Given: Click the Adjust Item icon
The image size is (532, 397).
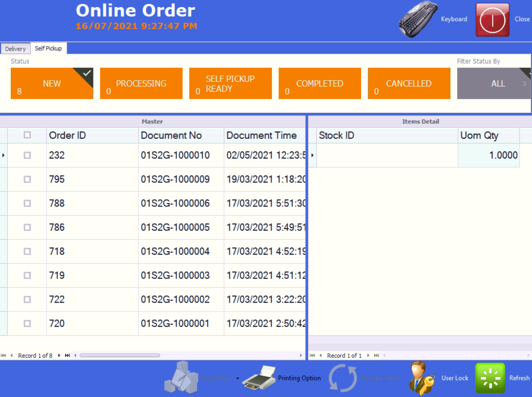Looking at the screenshot, I should (x=183, y=378).
